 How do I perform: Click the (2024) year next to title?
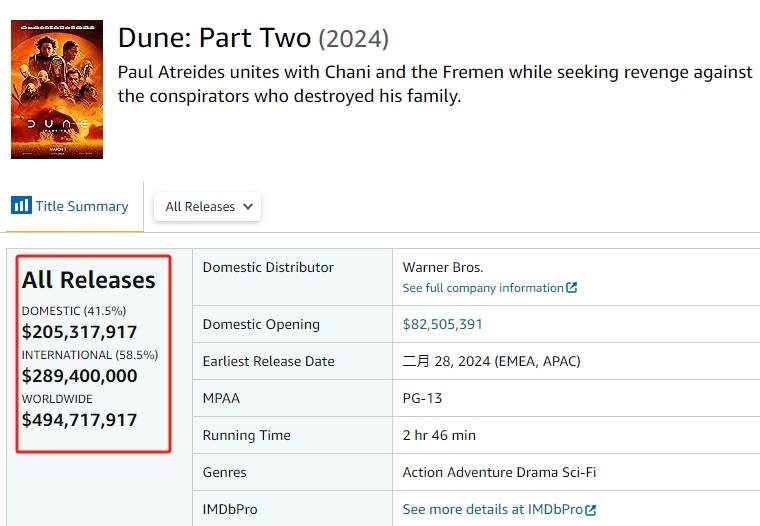point(353,39)
